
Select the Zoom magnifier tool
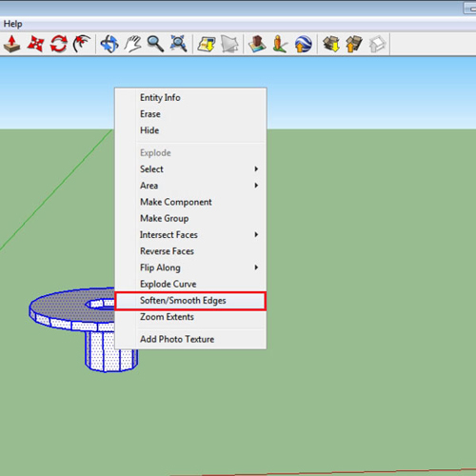155,44
